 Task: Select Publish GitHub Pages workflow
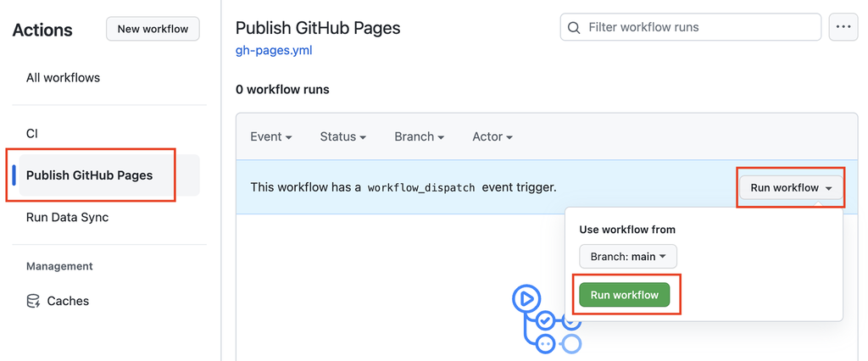109,175
